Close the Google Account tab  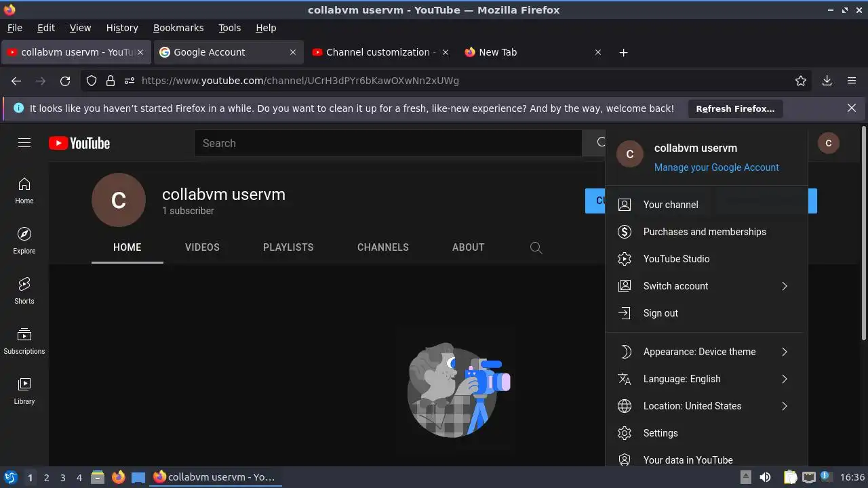[293, 52]
